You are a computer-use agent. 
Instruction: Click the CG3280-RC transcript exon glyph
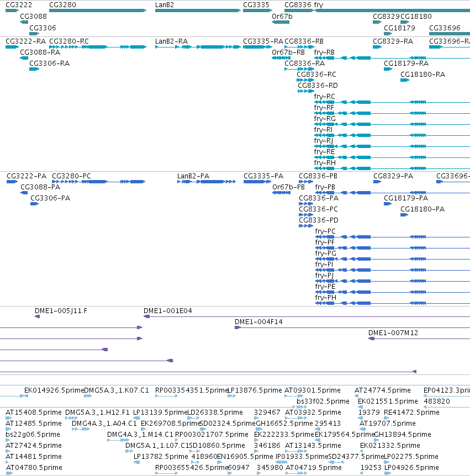98,47
